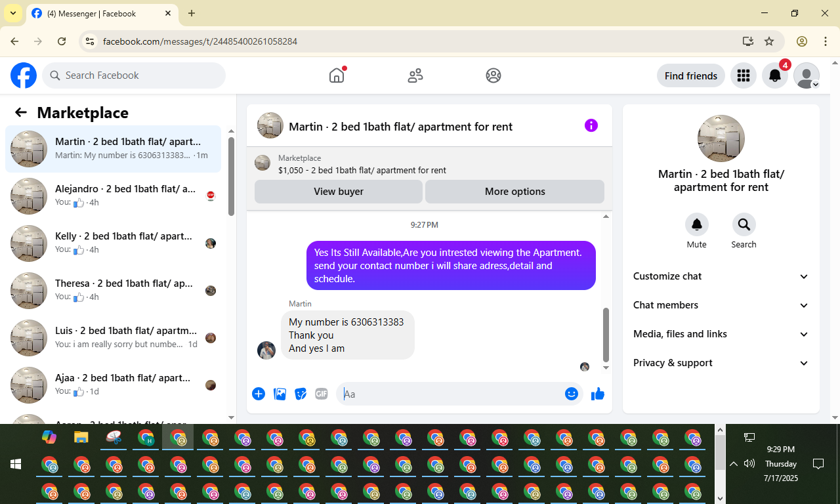Send a thumbs-up like
Image resolution: width=840 pixels, height=504 pixels.
coord(598,394)
